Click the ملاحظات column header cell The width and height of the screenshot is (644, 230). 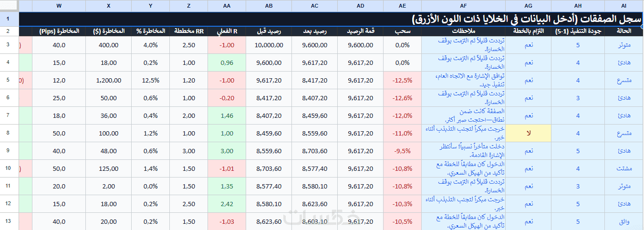pyautogui.click(x=463, y=31)
